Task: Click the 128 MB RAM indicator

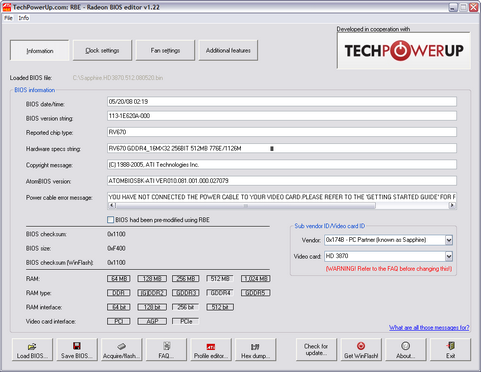Action: tap(152, 279)
